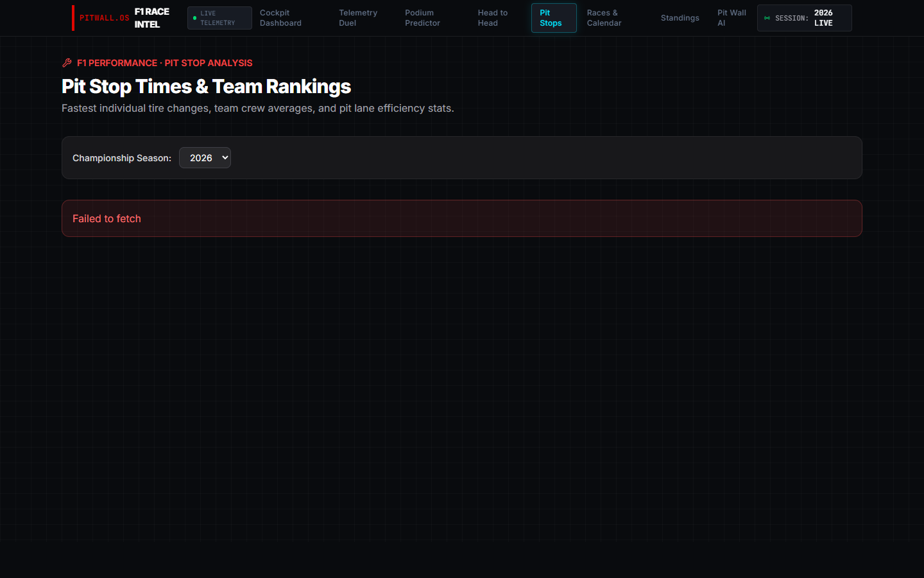Open Pit Wall AI
The height and width of the screenshot is (578, 924).
click(x=732, y=18)
